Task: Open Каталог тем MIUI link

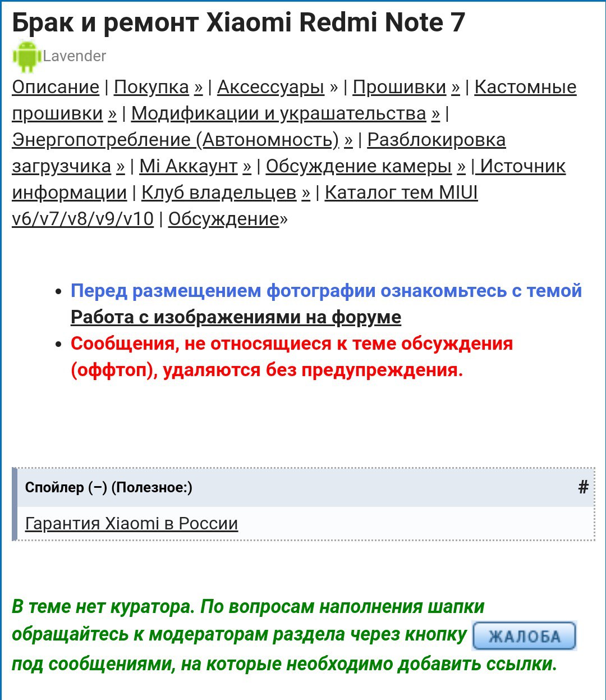Action: pos(401,193)
